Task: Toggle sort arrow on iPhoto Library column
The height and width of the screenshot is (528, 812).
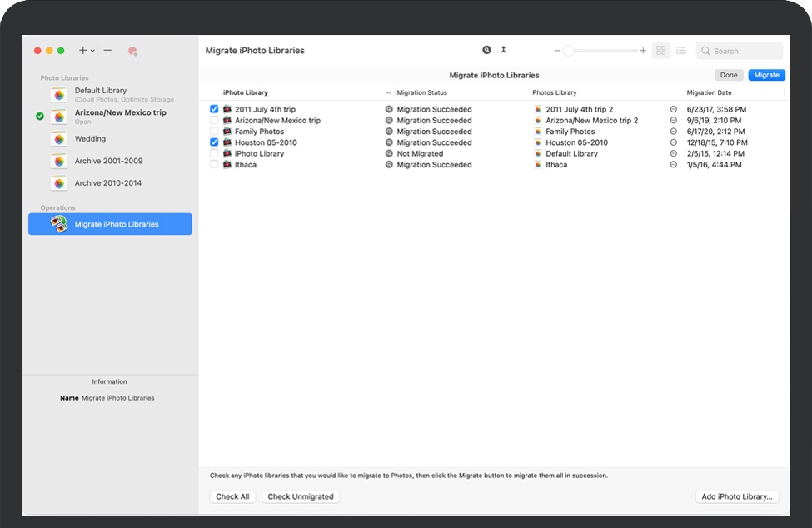Action: (x=388, y=92)
